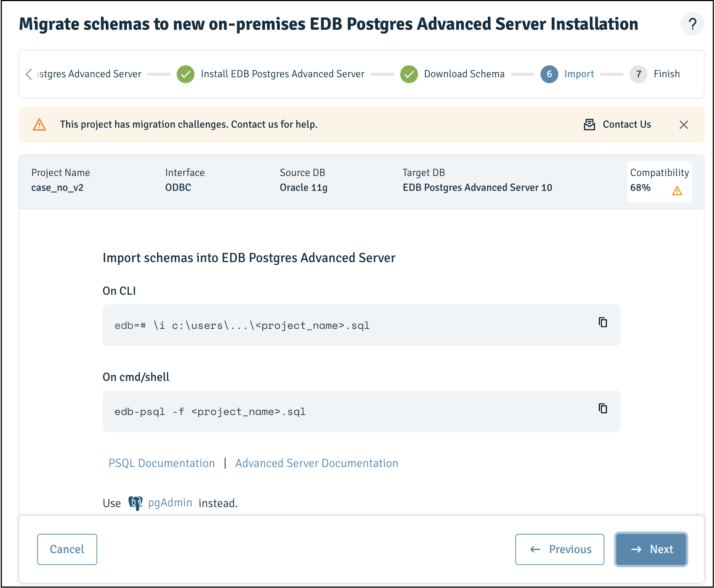Click the migration challenges warning triangle
Viewport: 715px width, 588px height.
(x=39, y=125)
